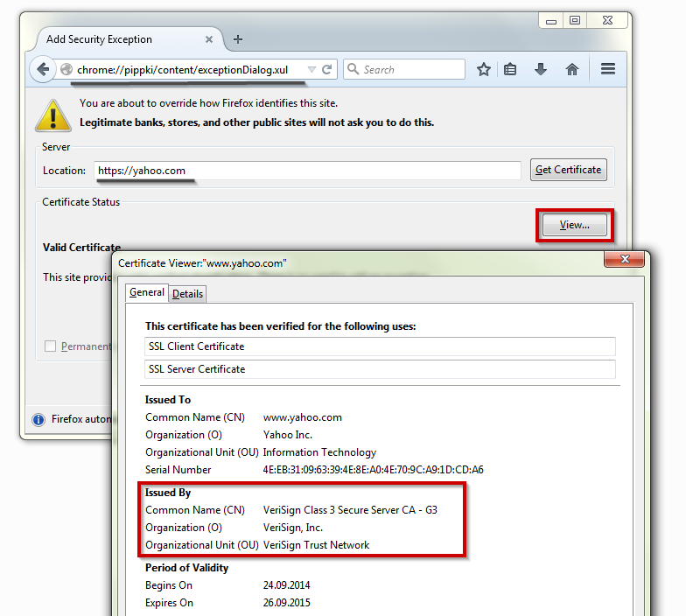This screenshot has width=686, height=616.
Task: Close the Certificate Viewer dialog
Action: click(625, 259)
